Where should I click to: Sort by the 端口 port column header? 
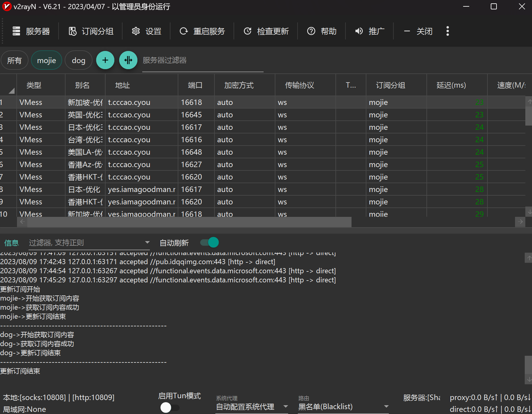point(196,85)
